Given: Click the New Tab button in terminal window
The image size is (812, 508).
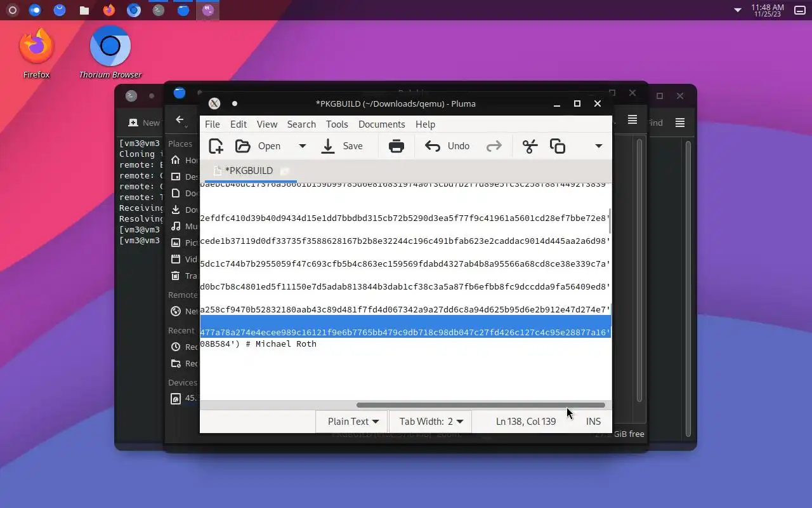Looking at the screenshot, I should coord(144,123).
